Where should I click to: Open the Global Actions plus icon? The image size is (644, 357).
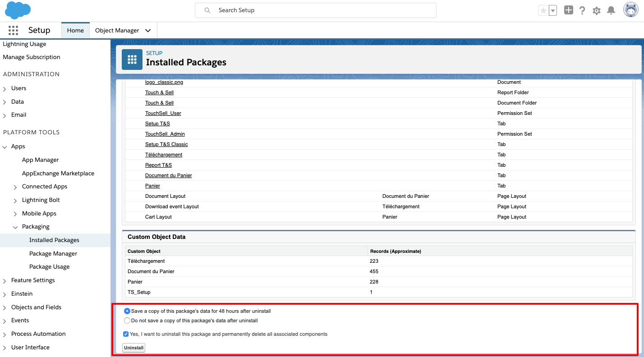pyautogui.click(x=569, y=10)
